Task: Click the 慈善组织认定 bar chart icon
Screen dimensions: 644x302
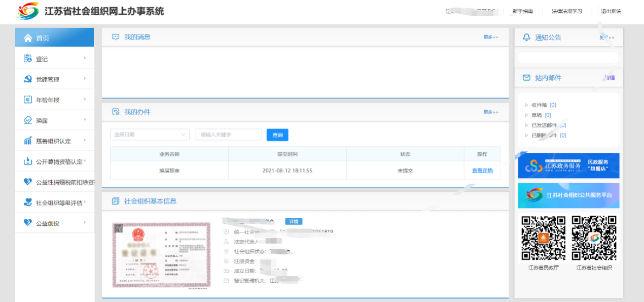Action: [x=28, y=141]
